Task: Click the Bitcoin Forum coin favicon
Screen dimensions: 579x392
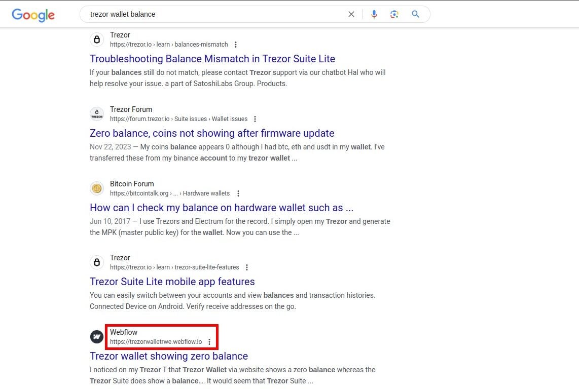Action: click(97, 188)
